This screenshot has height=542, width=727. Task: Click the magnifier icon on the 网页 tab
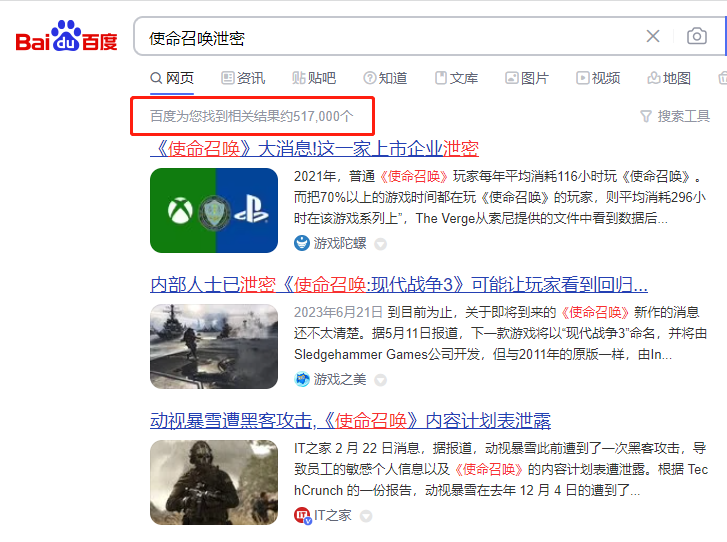(x=156, y=78)
